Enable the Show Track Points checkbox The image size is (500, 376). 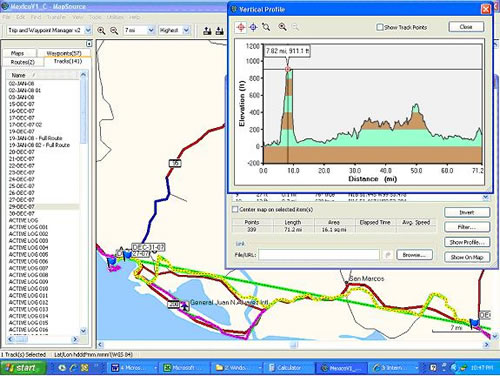click(x=379, y=27)
